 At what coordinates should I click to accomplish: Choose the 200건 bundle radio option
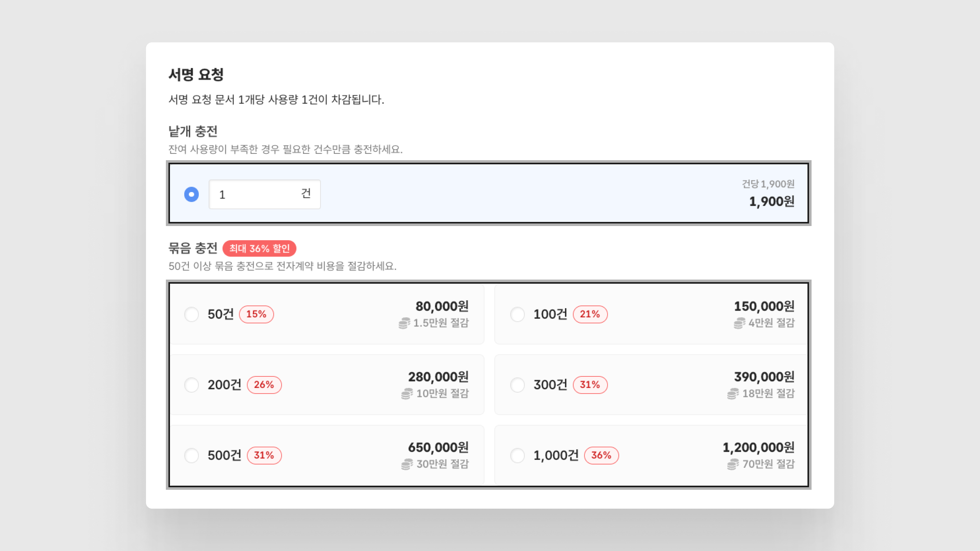pos(191,385)
